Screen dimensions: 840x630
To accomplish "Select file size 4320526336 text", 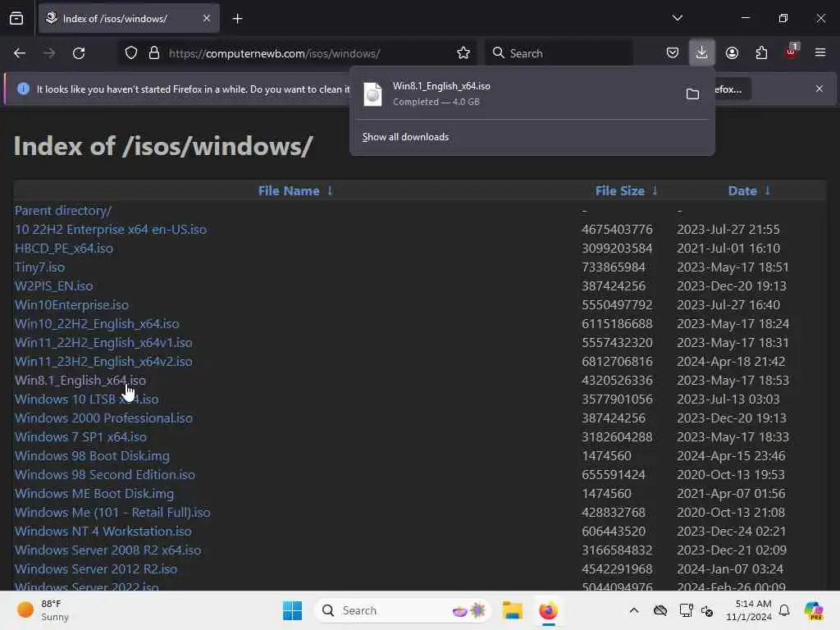I will (617, 381).
